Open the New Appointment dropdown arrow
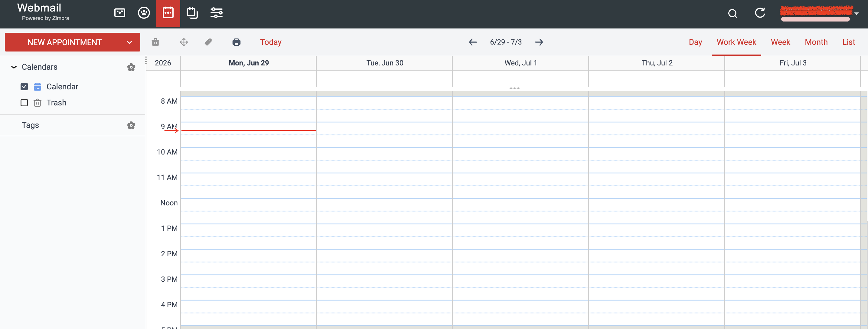The height and width of the screenshot is (329, 868). point(129,42)
